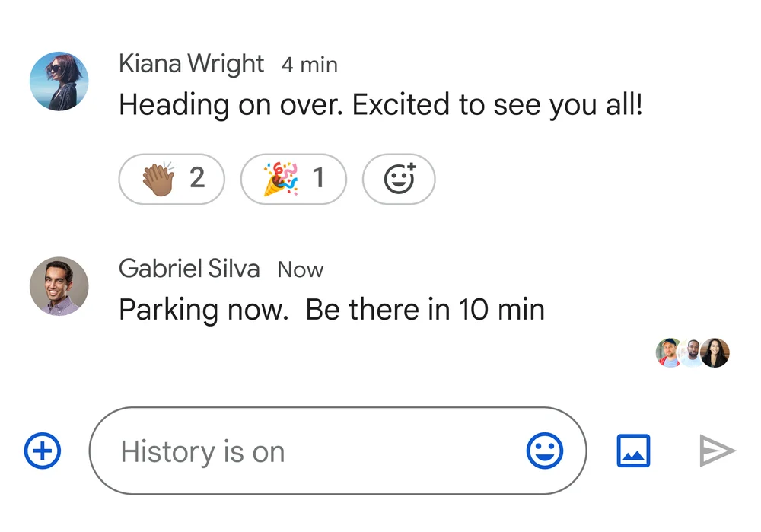Click the count 2 beside clapping emoji
The height and width of the screenshot is (532, 761).
pos(197,179)
